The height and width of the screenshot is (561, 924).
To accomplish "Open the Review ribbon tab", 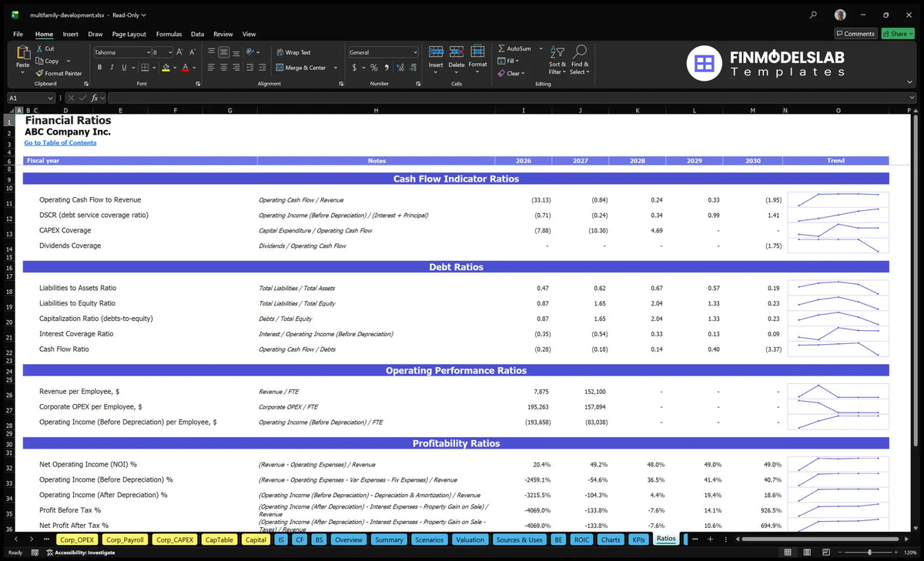I will pyautogui.click(x=223, y=34).
